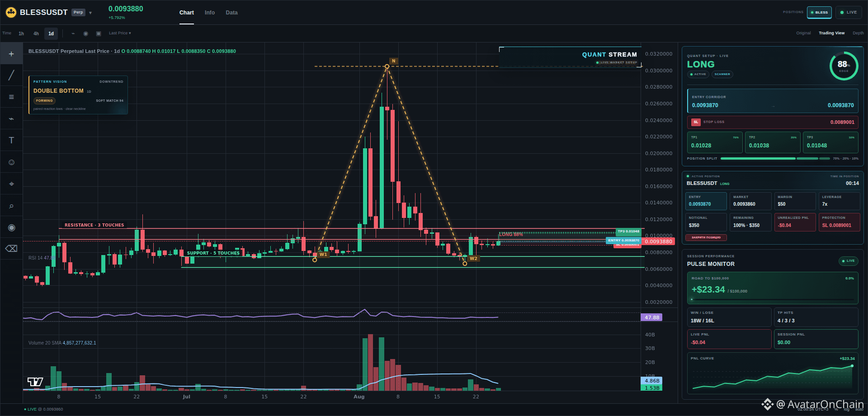Viewport: 868px width, 416px height.
Task: Toggle the auto scale option
Action: click(x=859, y=409)
